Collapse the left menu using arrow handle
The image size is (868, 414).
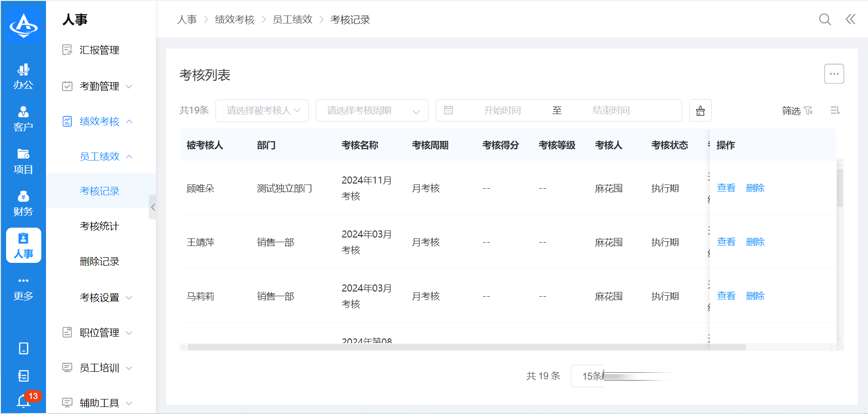pos(153,207)
